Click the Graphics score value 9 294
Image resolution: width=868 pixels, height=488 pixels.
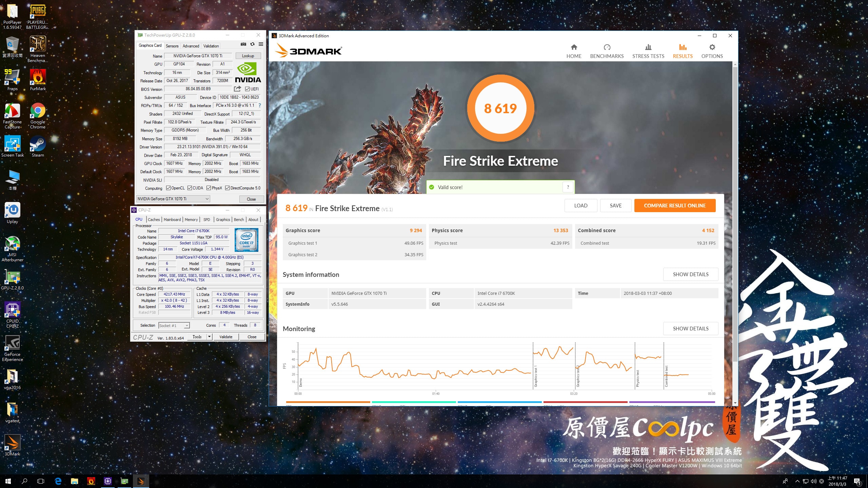(416, 230)
